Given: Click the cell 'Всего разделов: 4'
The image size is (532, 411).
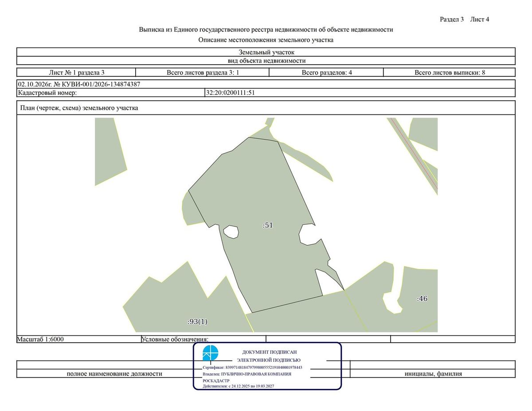Looking at the screenshot, I should pos(327,72).
